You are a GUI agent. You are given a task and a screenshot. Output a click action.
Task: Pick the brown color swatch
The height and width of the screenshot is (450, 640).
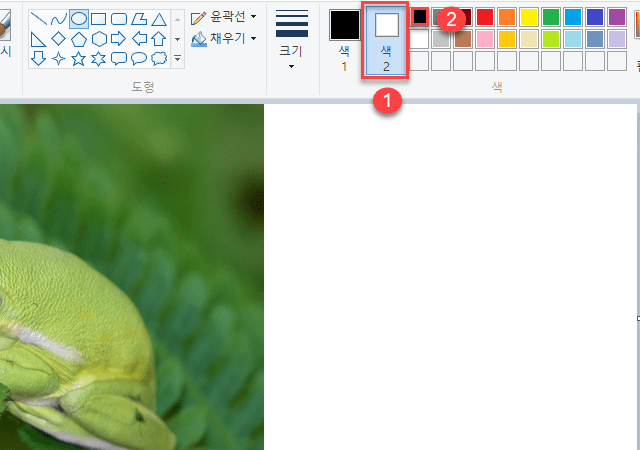click(x=463, y=39)
